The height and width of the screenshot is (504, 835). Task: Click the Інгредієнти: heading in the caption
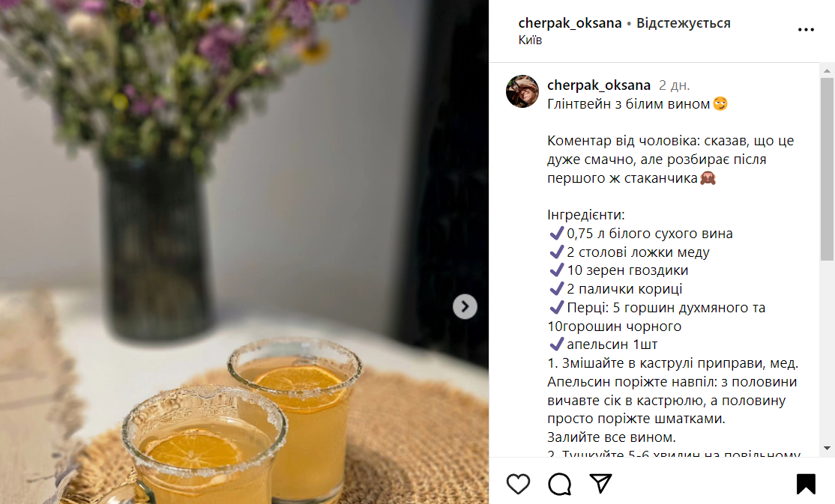coord(586,215)
